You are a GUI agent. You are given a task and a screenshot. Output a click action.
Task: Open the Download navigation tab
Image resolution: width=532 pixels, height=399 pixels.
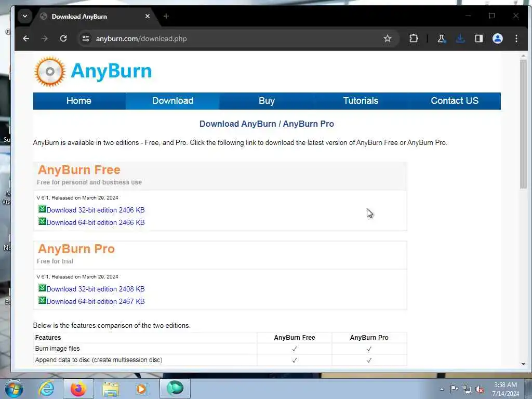[172, 101]
